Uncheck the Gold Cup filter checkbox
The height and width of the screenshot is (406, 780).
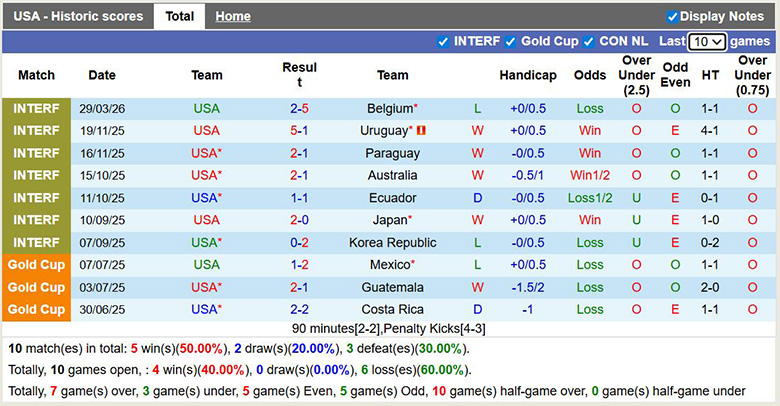tap(510, 42)
